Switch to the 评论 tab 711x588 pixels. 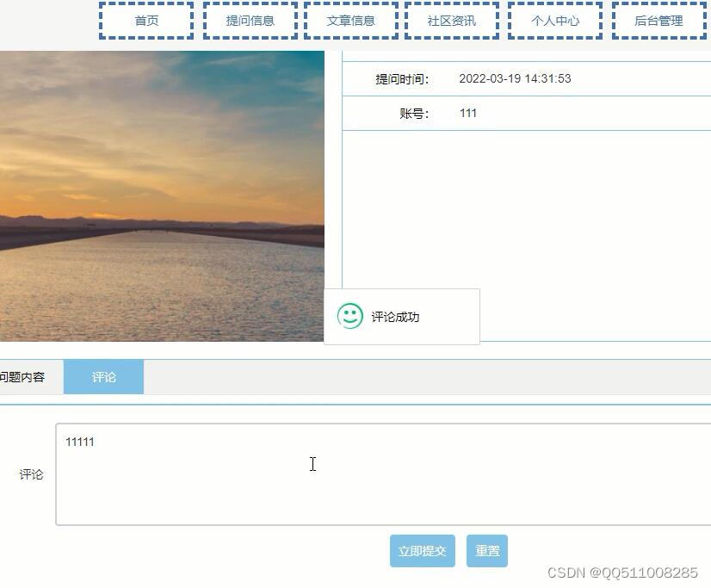pos(103,376)
